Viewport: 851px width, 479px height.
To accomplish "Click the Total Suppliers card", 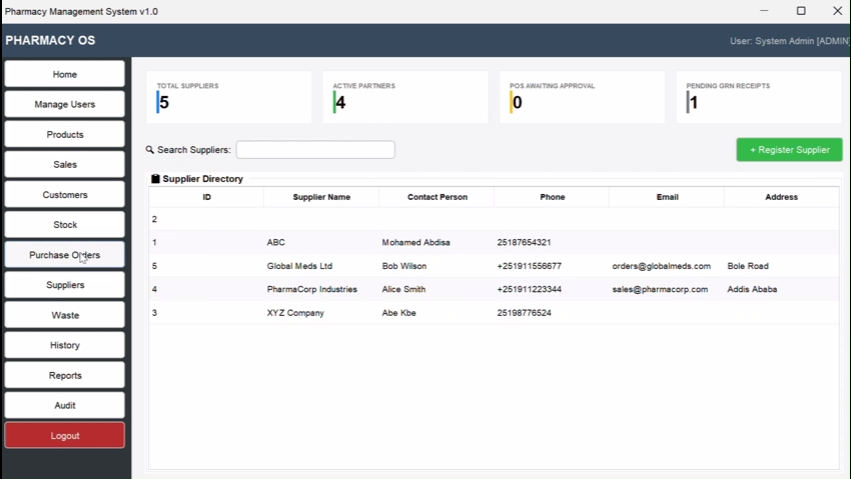I will tap(228, 97).
